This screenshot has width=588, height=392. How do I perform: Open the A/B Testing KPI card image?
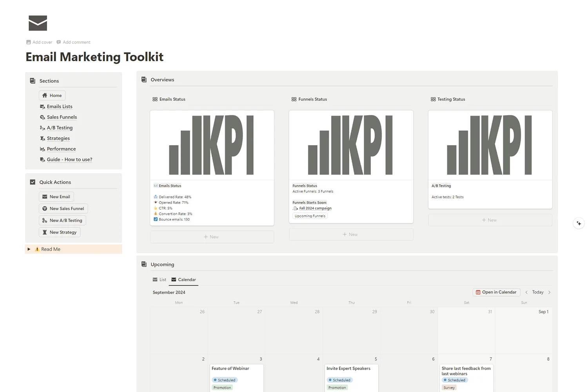pyautogui.click(x=490, y=145)
